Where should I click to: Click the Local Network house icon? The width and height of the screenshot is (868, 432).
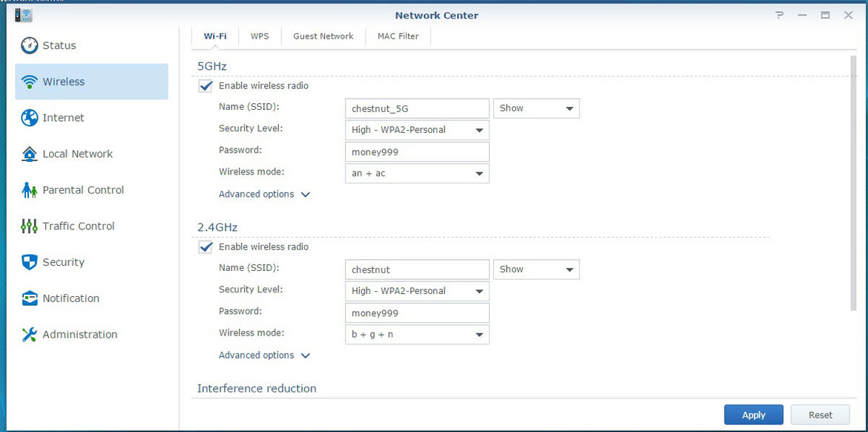coord(29,154)
